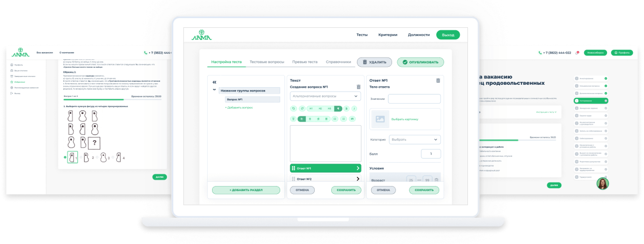Screen dimensions: 644x244
Task: Click the ОПУБЛИКОВАТЬ button
Action: tap(420, 62)
